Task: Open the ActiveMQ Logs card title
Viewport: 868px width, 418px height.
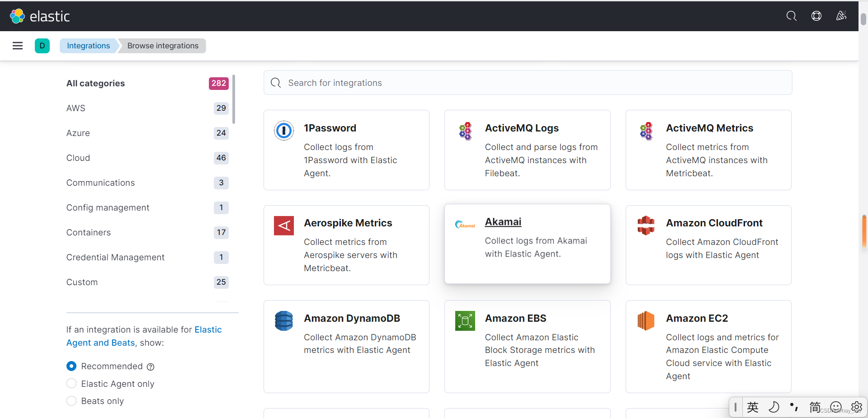Action: pyautogui.click(x=522, y=128)
